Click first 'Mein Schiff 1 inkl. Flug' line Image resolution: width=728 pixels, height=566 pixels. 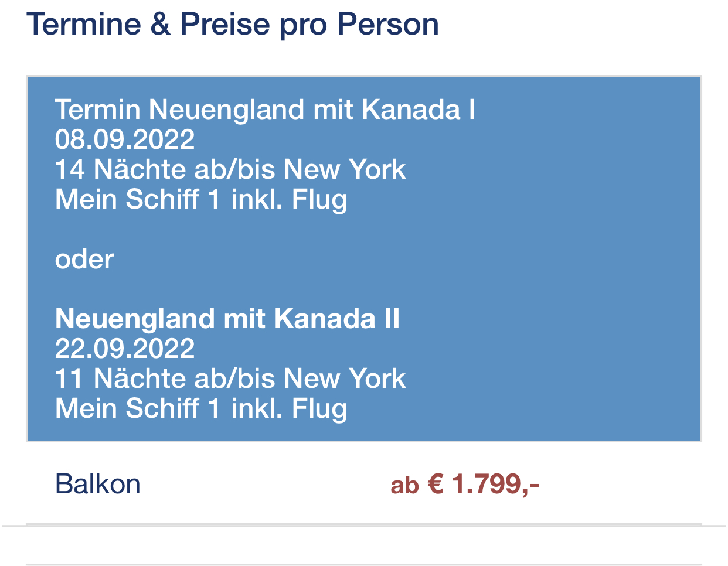201,199
